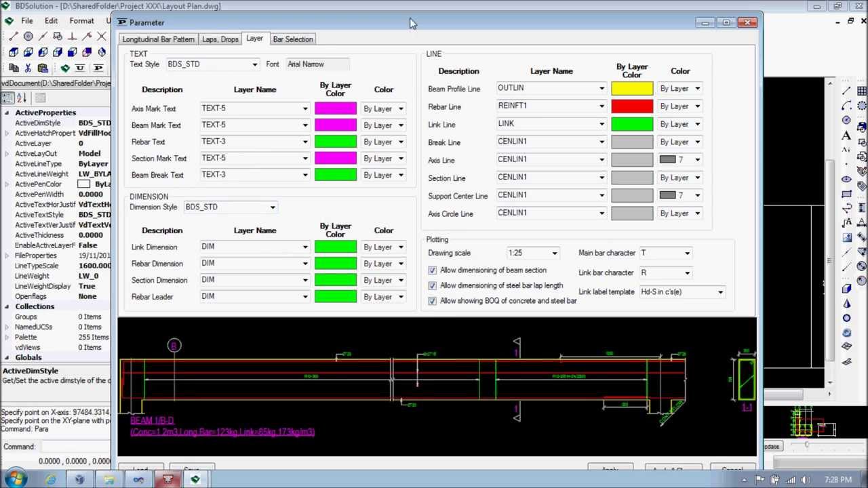Open the Windows Start menu

(x=15, y=479)
